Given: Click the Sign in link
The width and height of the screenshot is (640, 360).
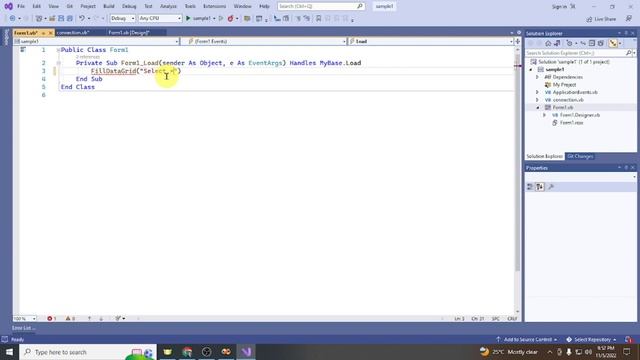Looking at the screenshot, I should [559, 7].
